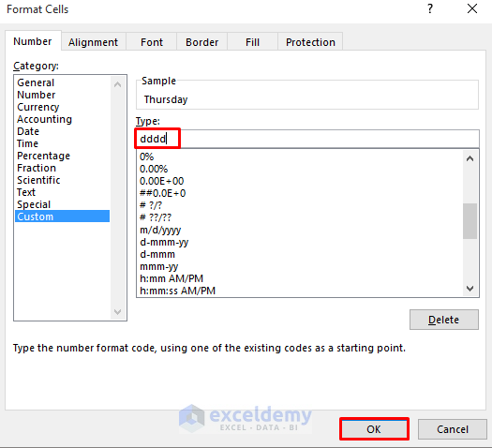Choose the Text category
This screenshot has width=492, height=448.
point(63,192)
